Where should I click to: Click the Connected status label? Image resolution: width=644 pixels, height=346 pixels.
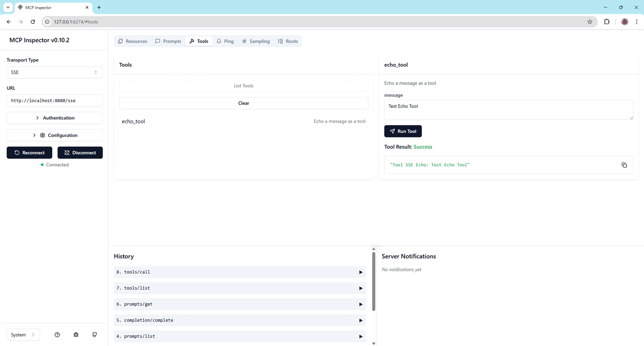pyautogui.click(x=57, y=165)
